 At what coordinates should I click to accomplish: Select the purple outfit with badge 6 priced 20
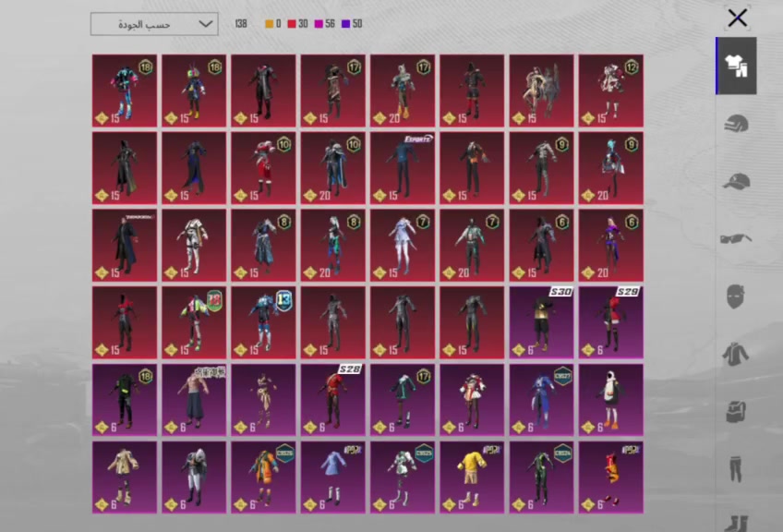[610, 246]
